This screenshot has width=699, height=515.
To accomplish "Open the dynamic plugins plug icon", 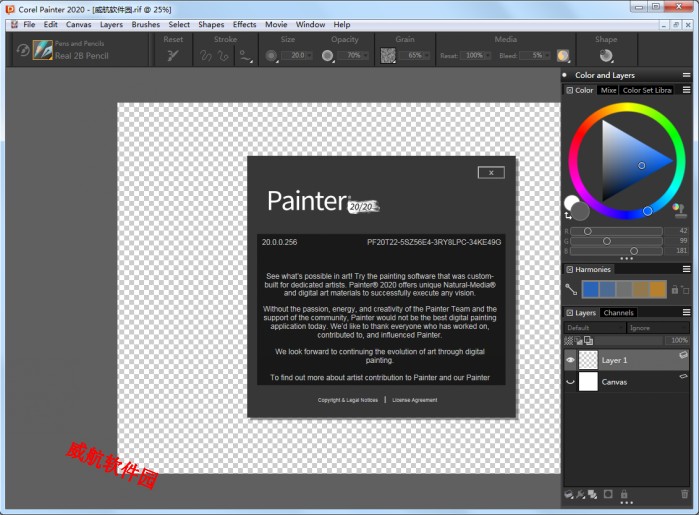I will (580, 494).
